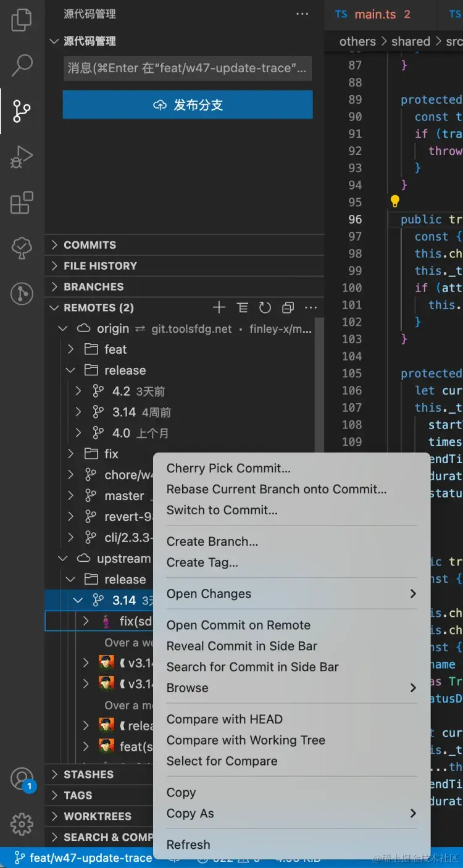Open source control panel more actions ellipsis
This screenshot has height=868, width=463.
point(302,14)
